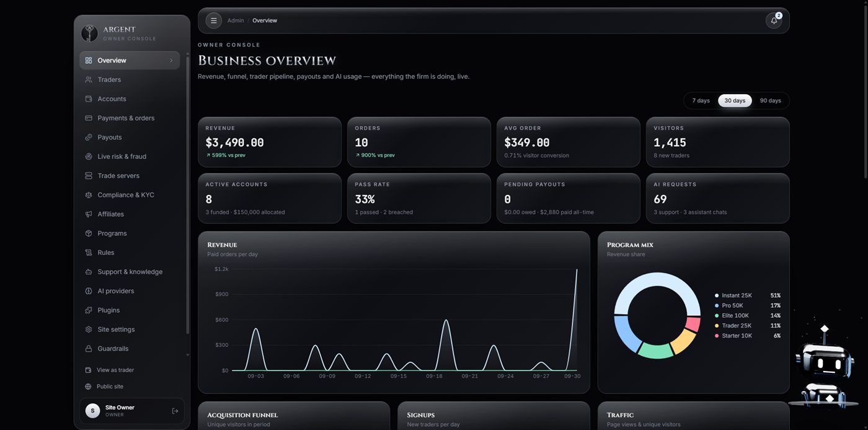Select the 7 days range
This screenshot has width=868, height=430.
[x=701, y=101]
